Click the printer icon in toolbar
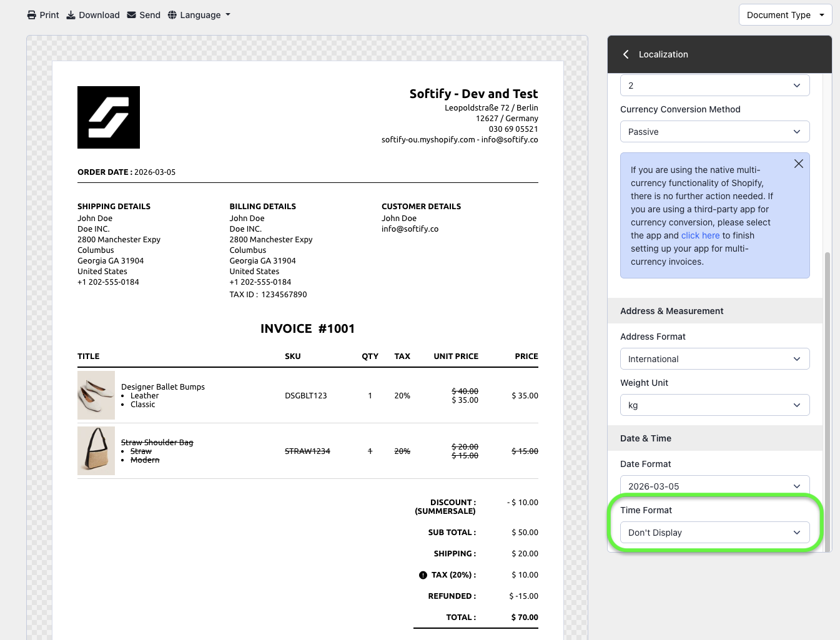Screen dimensions: 840x640 tap(32, 15)
